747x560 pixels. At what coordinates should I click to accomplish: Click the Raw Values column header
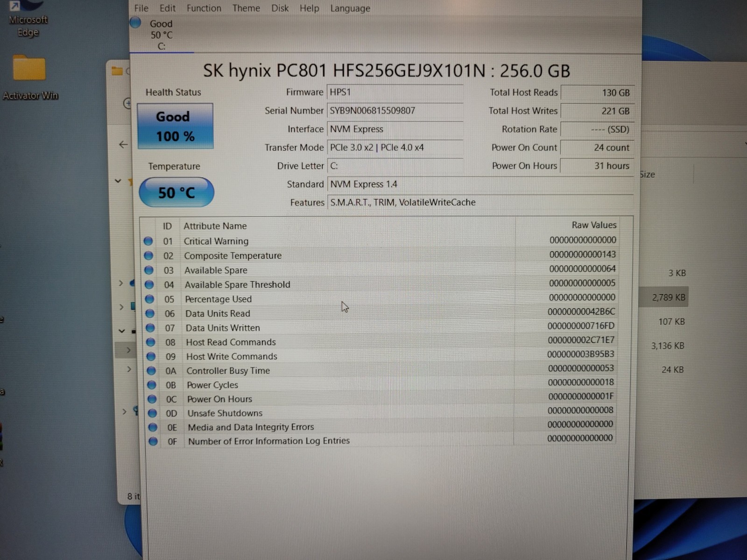point(594,225)
